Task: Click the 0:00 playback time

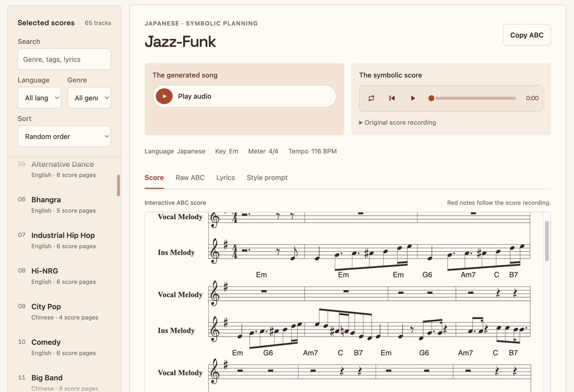Action: [x=532, y=98]
